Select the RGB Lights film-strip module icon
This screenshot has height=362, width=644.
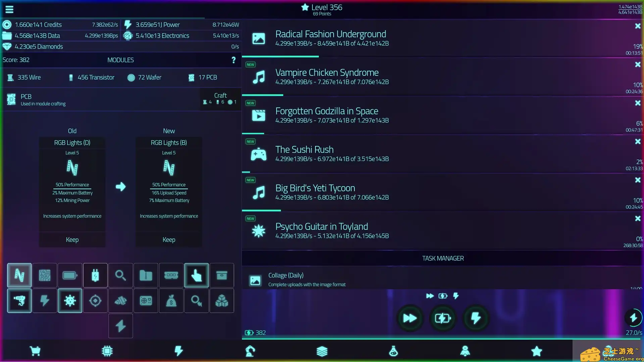click(x=19, y=275)
